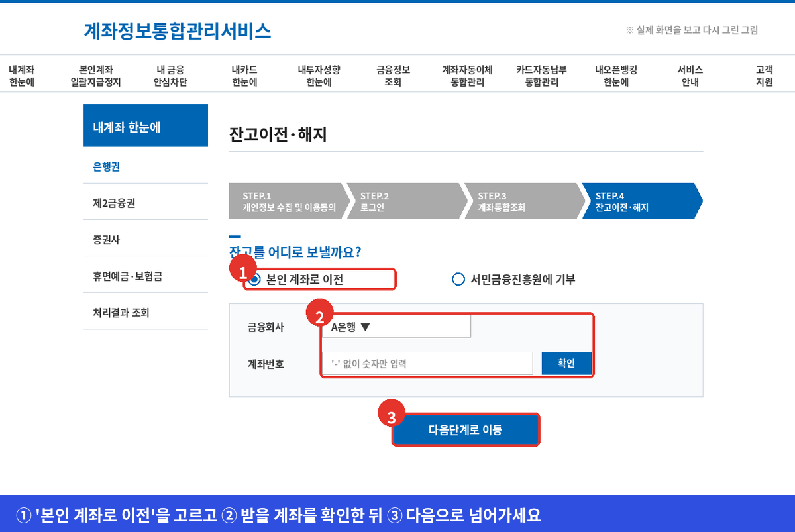Click the blue '내계좌 한눈에' sidebar header
795x532 pixels.
coord(146,125)
